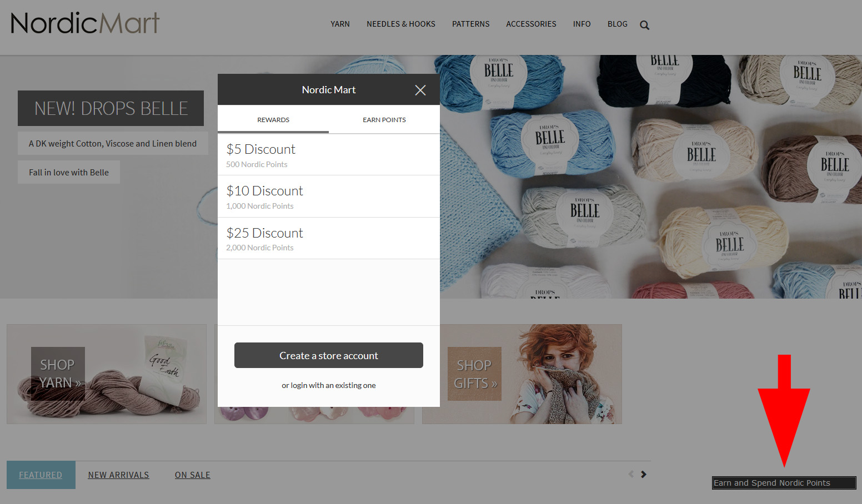The height and width of the screenshot is (504, 862).
Task: Click Earn and Spend Nordic Points launcher
Action: 784,483
